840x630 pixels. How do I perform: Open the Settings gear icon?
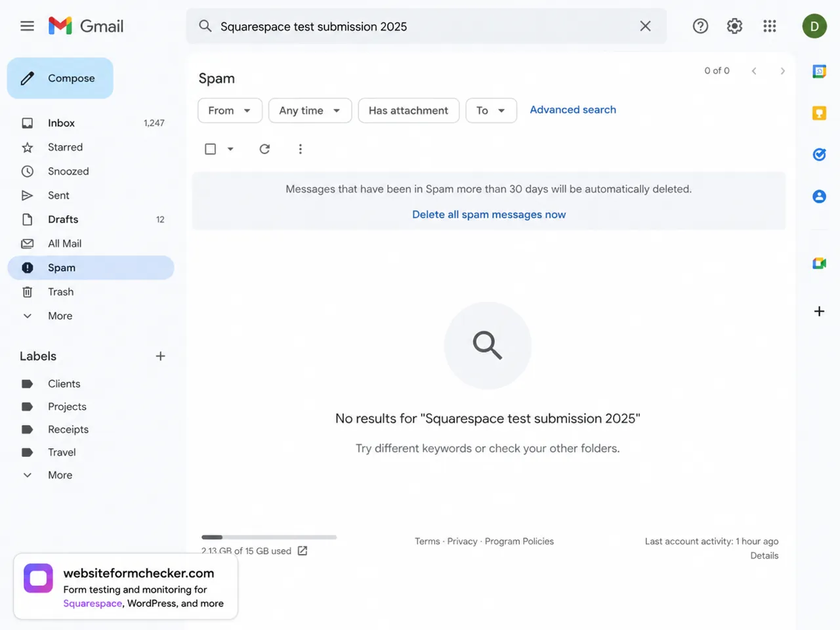click(x=734, y=26)
